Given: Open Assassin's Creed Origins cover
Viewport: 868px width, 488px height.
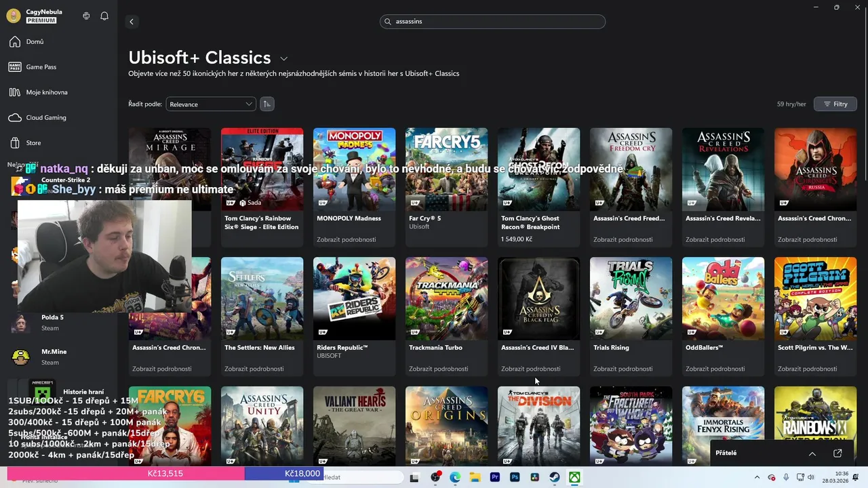Looking at the screenshot, I should pyautogui.click(x=446, y=426).
